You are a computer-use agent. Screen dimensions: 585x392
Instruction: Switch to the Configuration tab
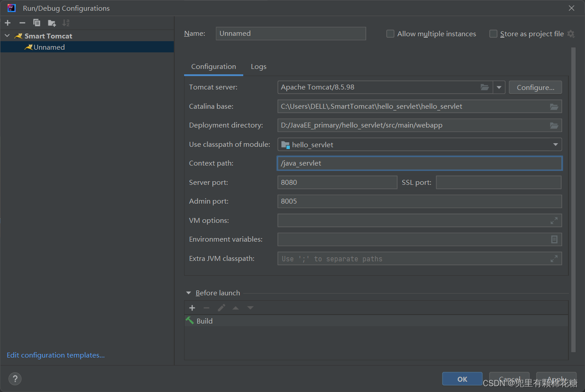tap(214, 67)
